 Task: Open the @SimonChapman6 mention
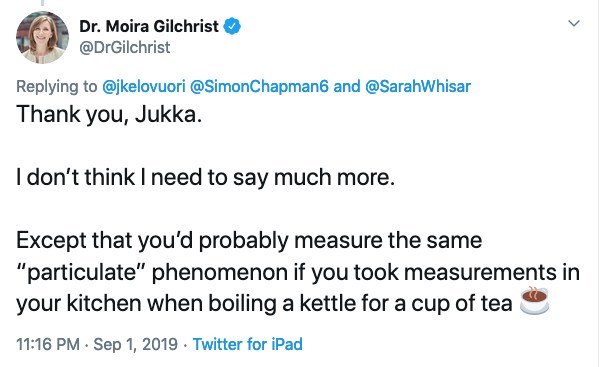click(260, 87)
